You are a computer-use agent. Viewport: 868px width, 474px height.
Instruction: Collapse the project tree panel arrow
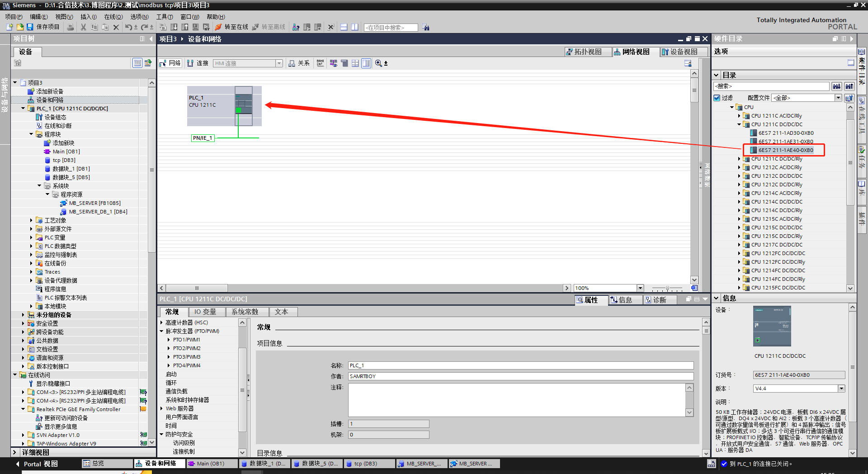[x=151, y=39]
